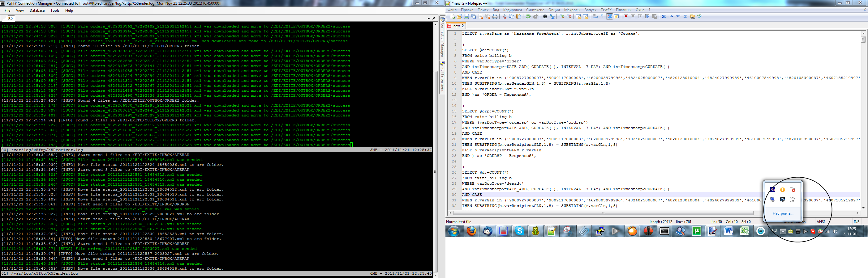Click the Notepad++ vertical scrollbar thumb

pos(863,39)
